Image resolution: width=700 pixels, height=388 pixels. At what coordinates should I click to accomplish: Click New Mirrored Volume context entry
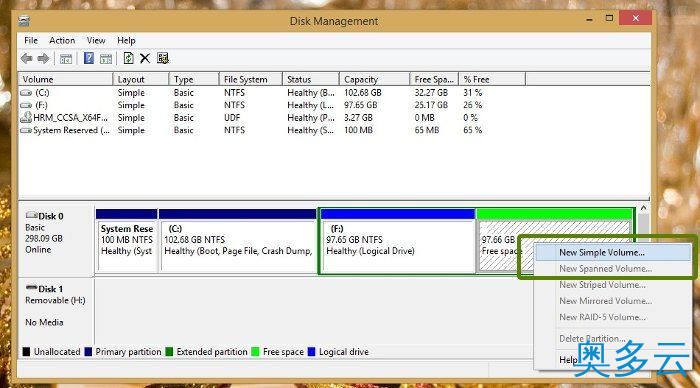coord(612,301)
